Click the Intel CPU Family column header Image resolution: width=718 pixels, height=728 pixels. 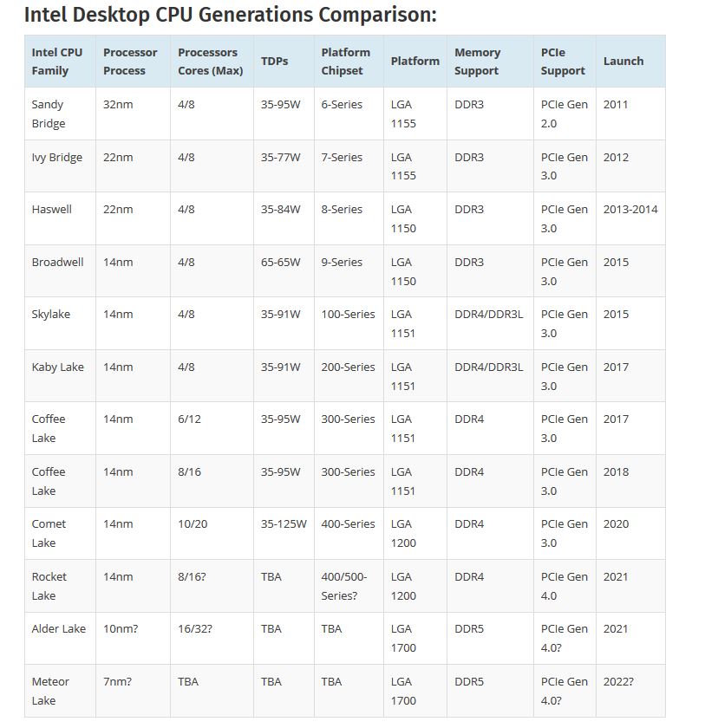point(57,62)
